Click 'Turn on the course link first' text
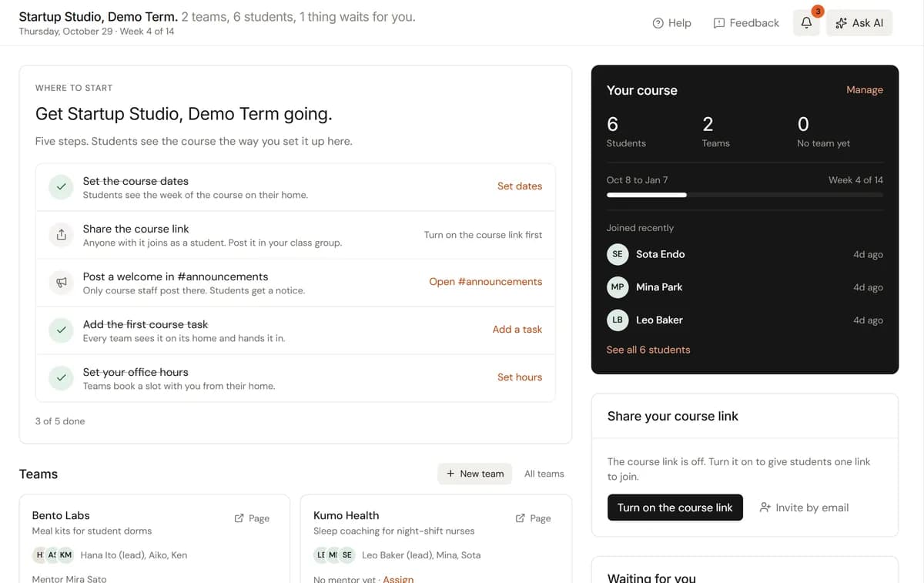This screenshot has width=924, height=583. (483, 235)
